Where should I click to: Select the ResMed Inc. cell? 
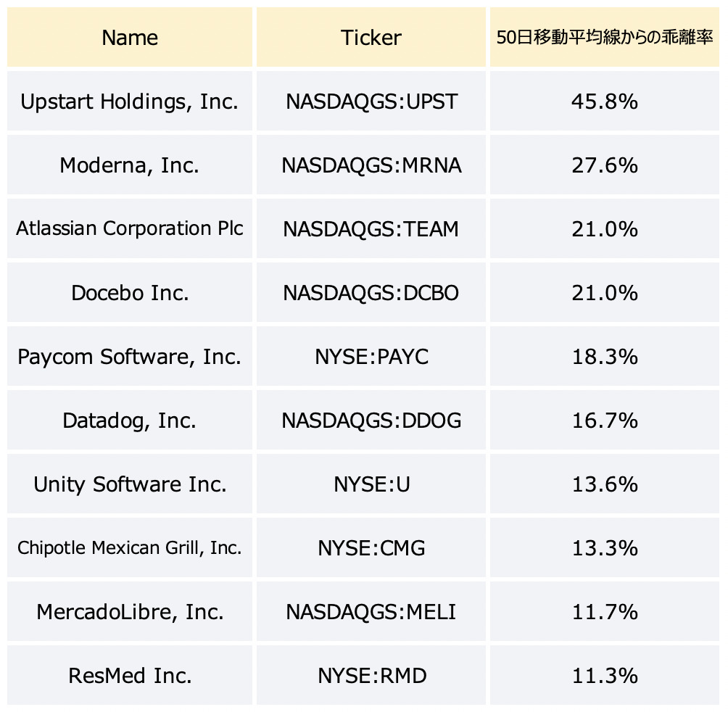tap(130, 675)
